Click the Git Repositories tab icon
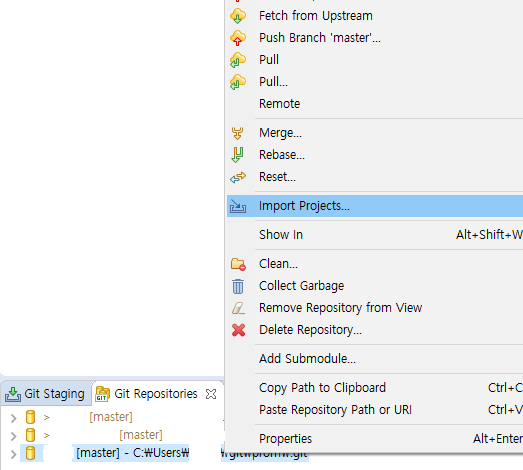This screenshot has width=523, height=470. coord(102,394)
